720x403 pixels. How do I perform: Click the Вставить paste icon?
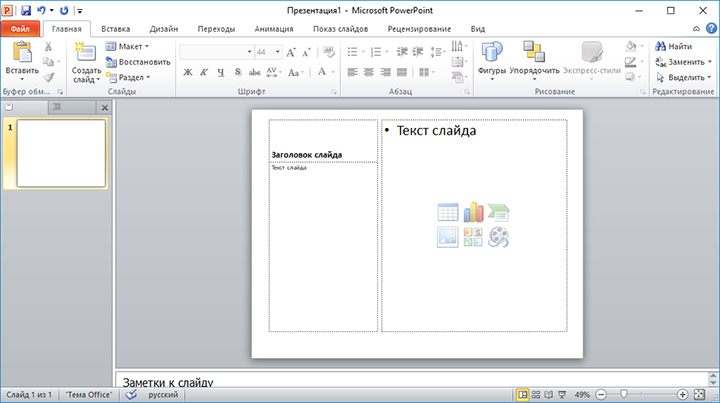(x=21, y=53)
